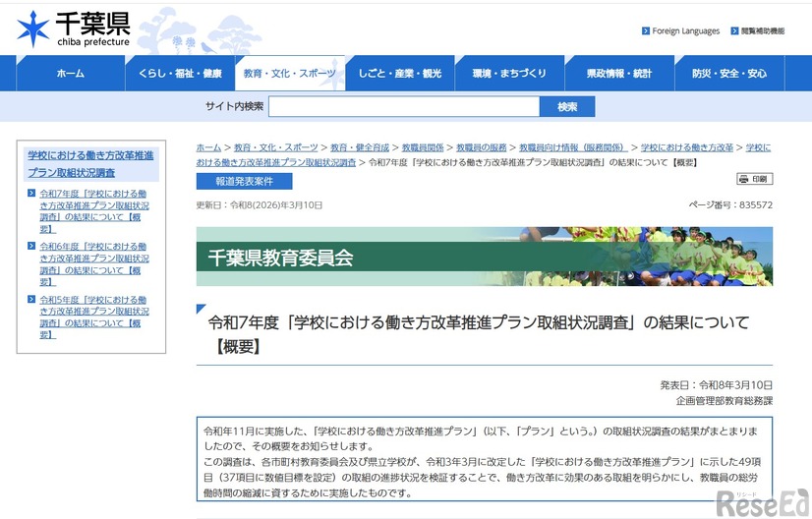
Task: Click the ページ番号：835572 text
Action: pyautogui.click(x=730, y=205)
